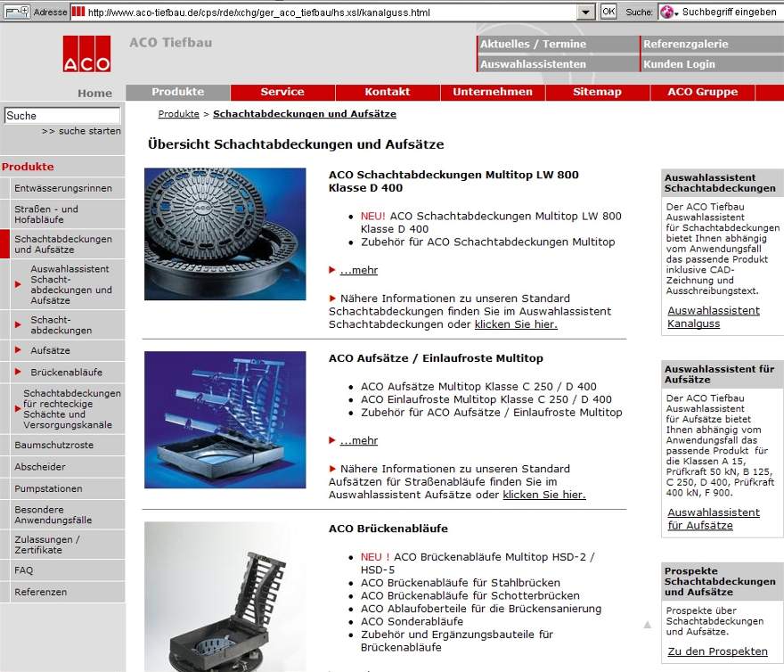Open the Service menu tab
Image resolution: width=784 pixels, height=672 pixels.
pyautogui.click(x=282, y=92)
